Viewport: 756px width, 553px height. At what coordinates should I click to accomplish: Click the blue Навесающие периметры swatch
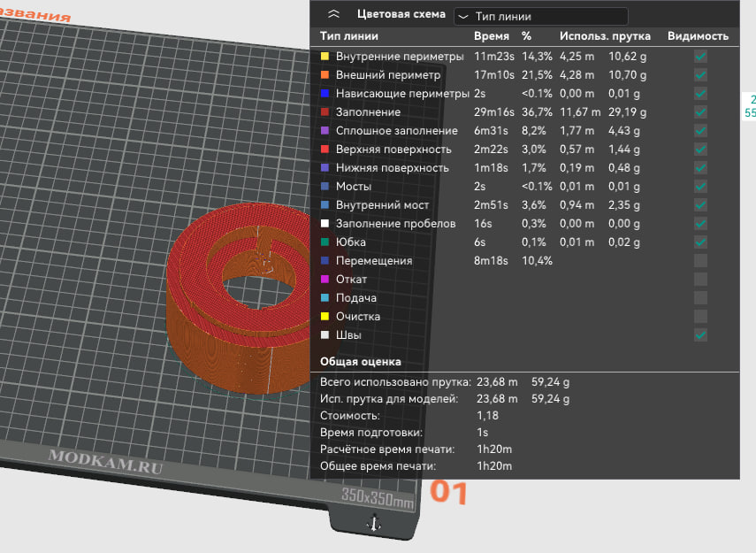[325, 94]
